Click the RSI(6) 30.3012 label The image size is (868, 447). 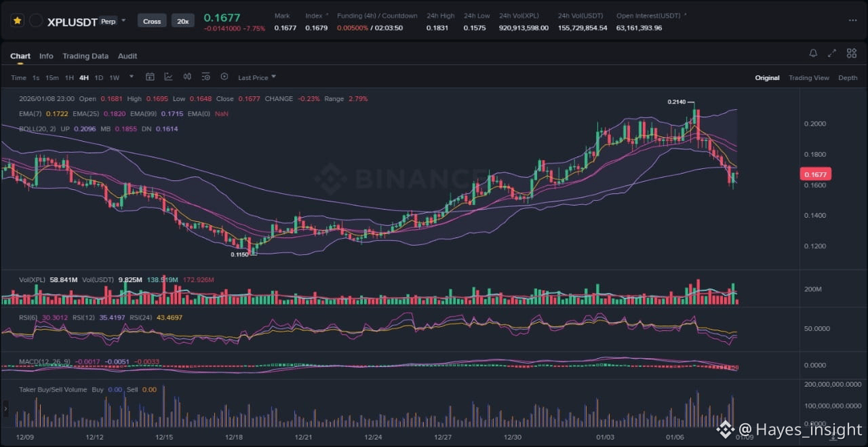point(43,317)
